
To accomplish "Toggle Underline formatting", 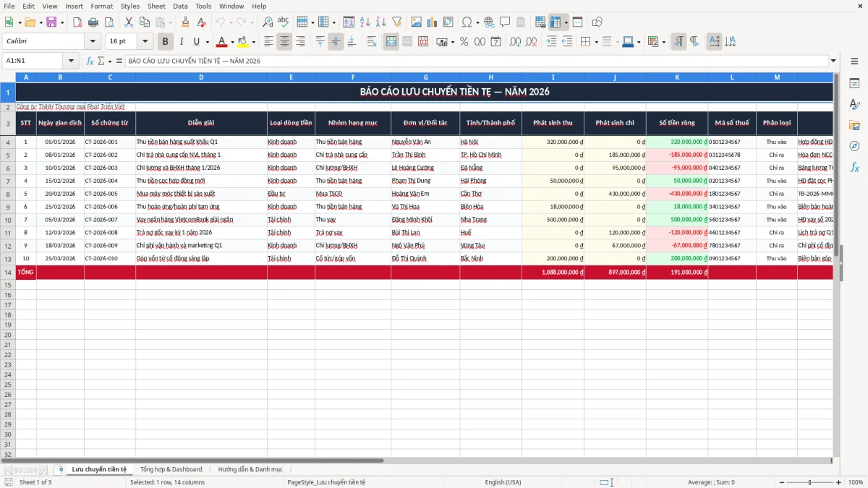I will click(197, 42).
